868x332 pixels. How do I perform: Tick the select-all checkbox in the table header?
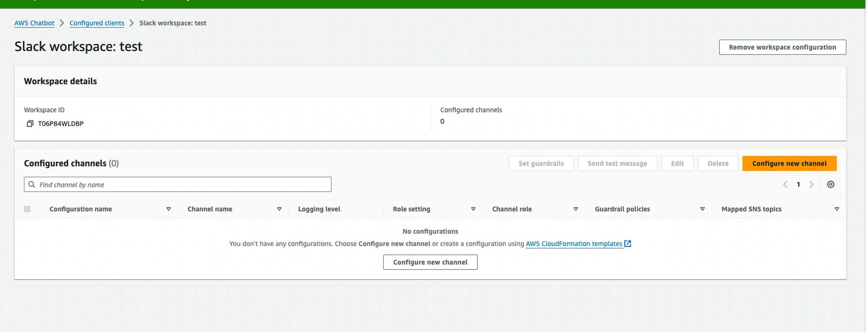point(27,209)
